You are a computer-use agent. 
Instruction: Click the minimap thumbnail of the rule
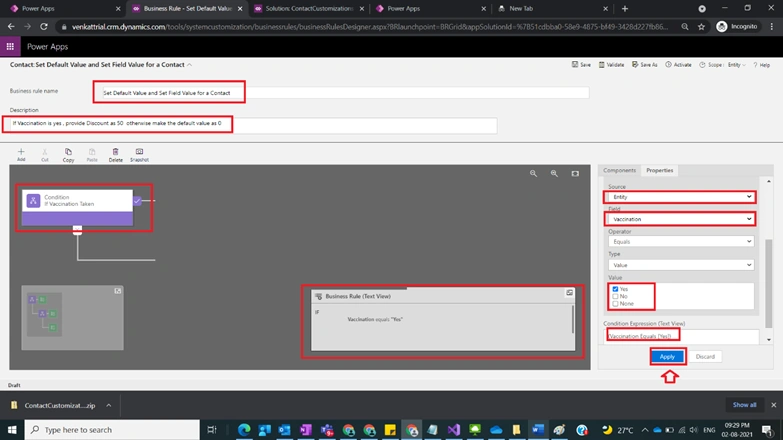[44, 314]
